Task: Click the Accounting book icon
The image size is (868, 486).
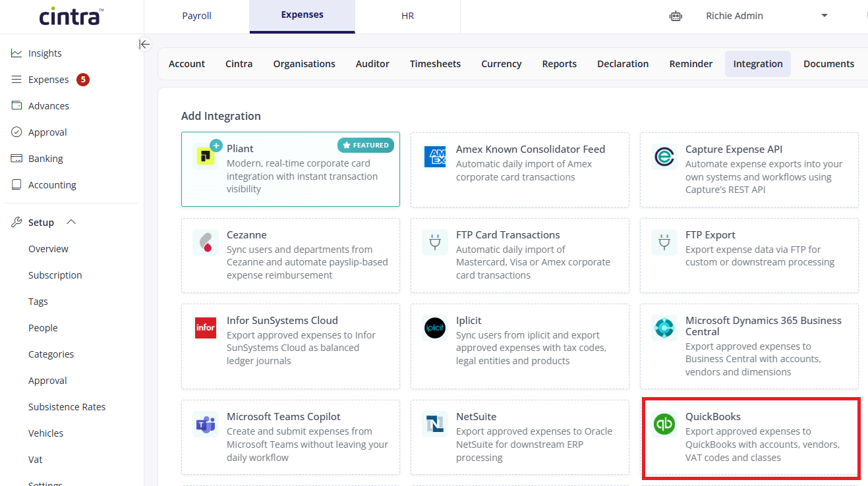Action: pos(16,184)
